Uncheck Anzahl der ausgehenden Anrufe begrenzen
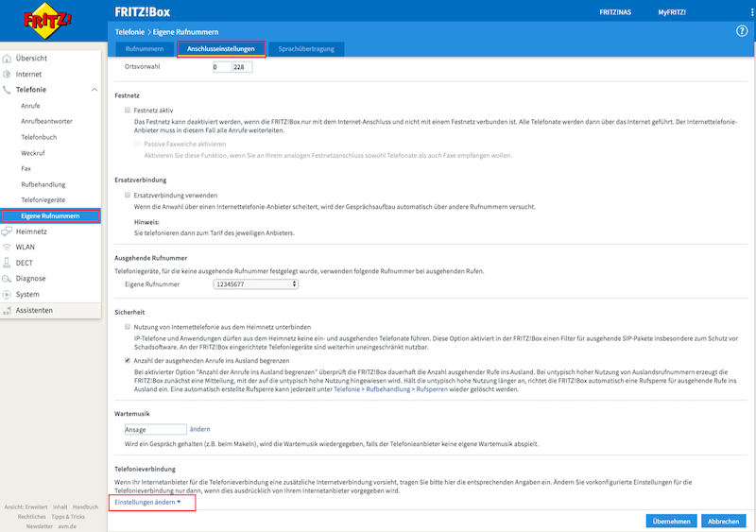Image resolution: width=756 pixels, height=532 pixels. [x=128, y=360]
